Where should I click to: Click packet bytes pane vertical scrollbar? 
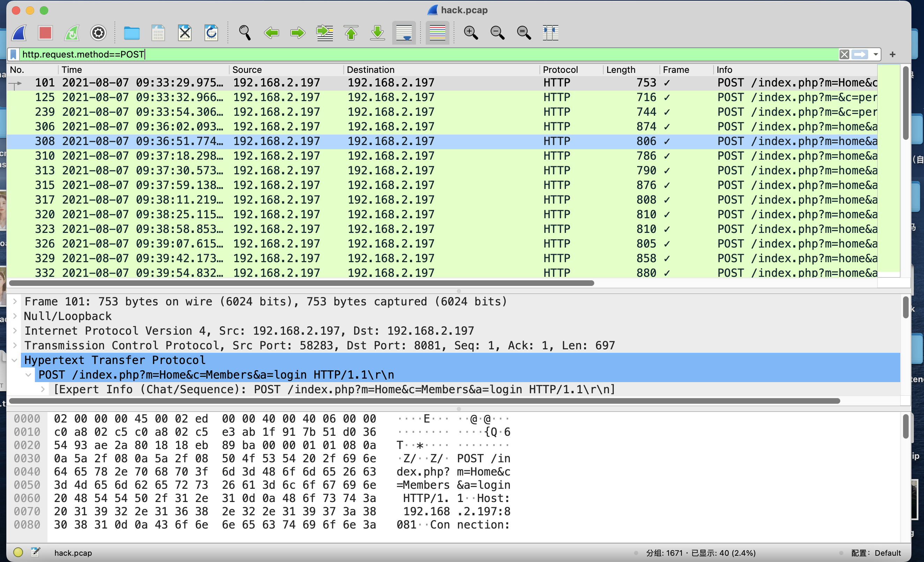pos(906,426)
